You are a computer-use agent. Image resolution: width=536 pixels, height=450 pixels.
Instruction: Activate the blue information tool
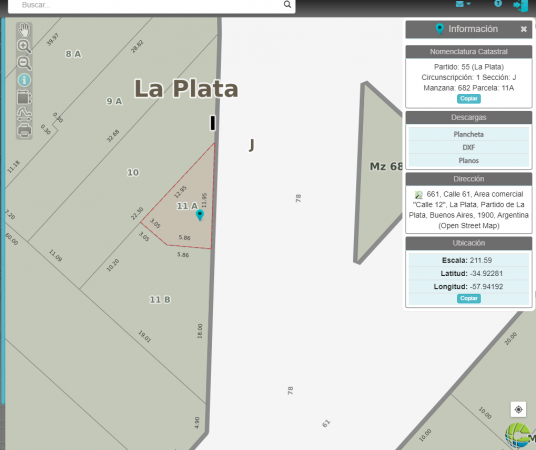(24, 80)
